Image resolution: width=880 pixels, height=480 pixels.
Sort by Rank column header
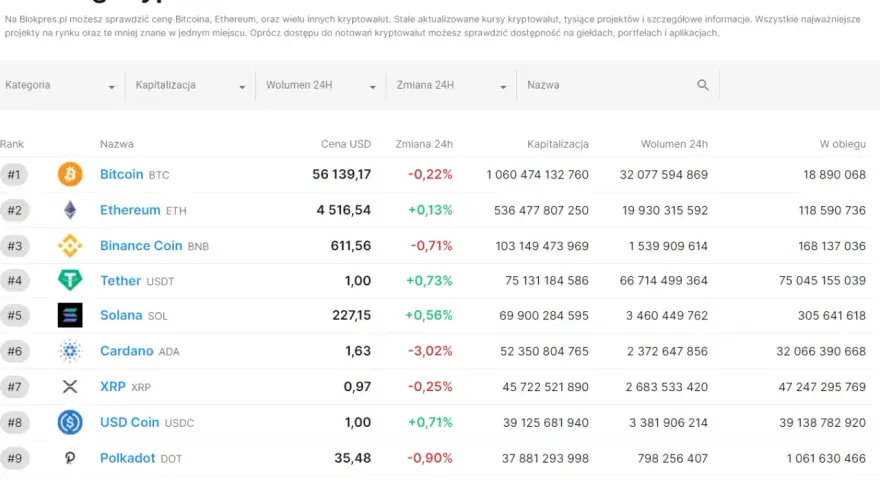click(12, 144)
